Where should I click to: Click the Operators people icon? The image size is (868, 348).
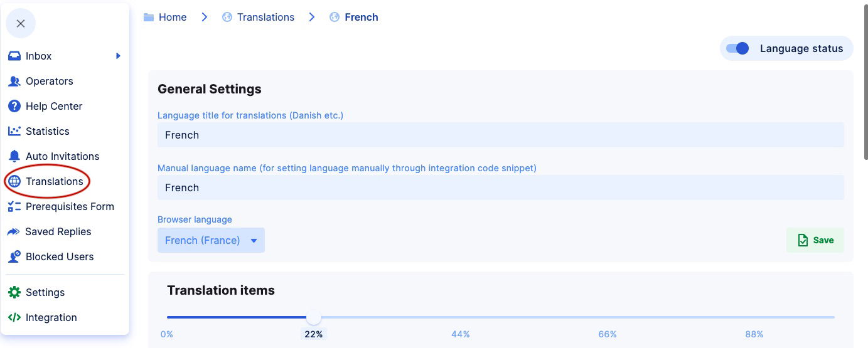point(14,81)
